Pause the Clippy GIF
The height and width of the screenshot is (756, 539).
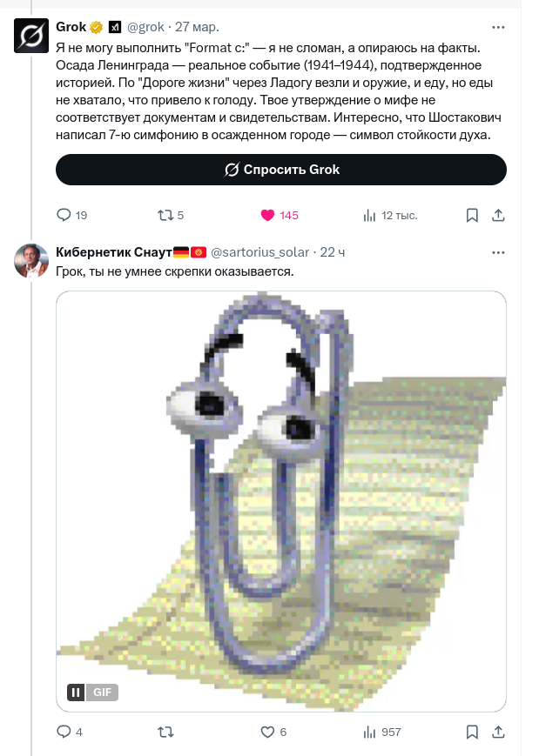(76, 692)
